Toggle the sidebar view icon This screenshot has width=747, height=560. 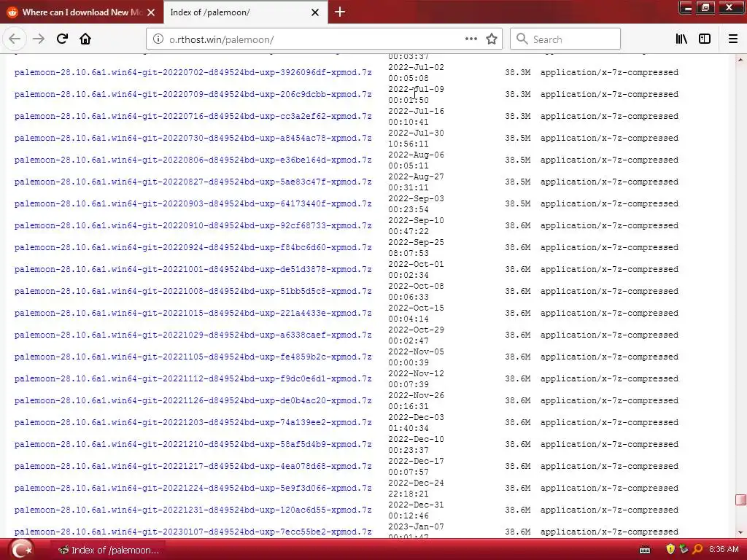(705, 39)
